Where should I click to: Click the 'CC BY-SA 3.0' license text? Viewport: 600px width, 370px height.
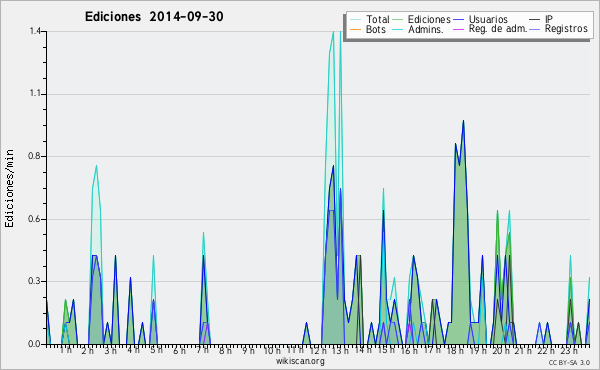point(569,362)
